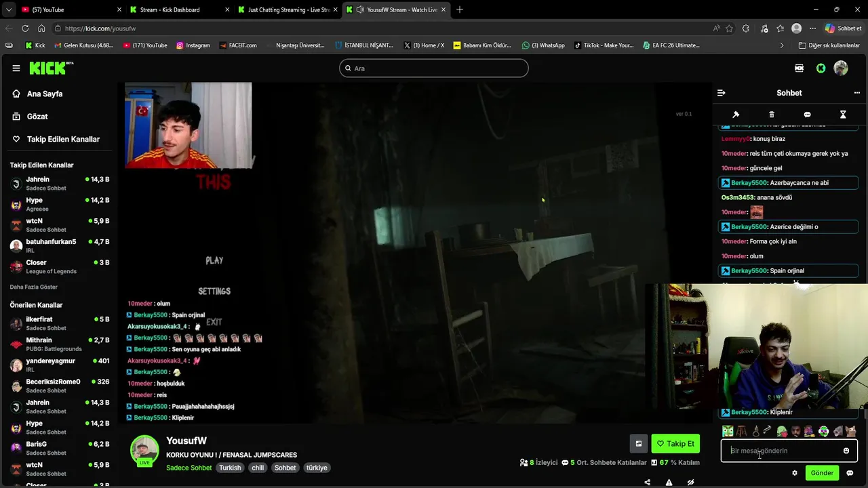The width and height of the screenshot is (868, 488).
Task: Click the speech bubble icon in chat toolbar
Action: (x=807, y=115)
